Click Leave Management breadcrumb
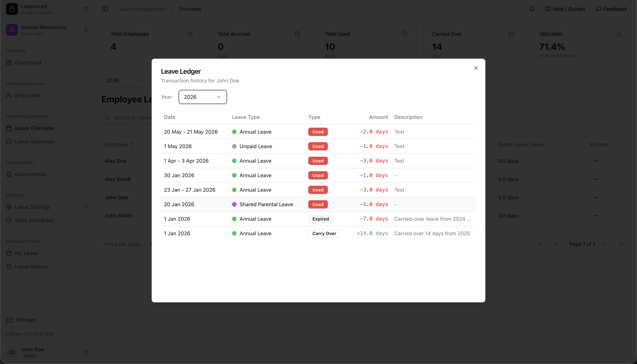 pyautogui.click(x=143, y=9)
